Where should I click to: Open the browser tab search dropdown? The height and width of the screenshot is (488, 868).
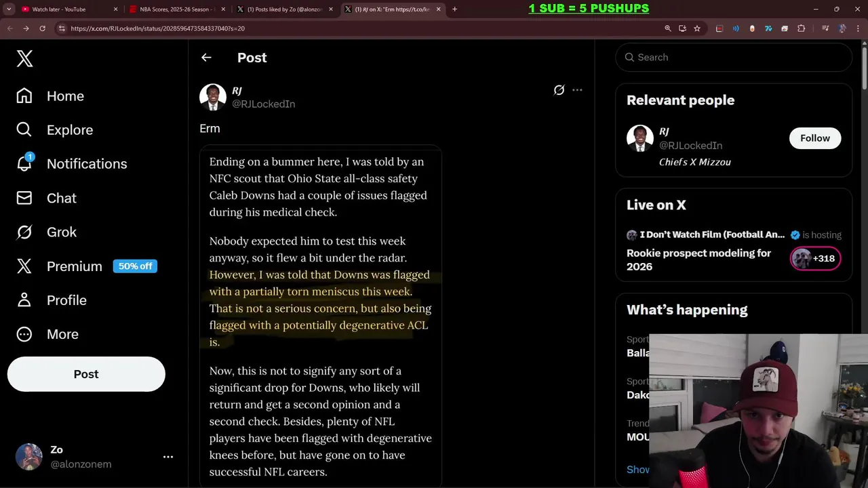pyautogui.click(x=9, y=9)
